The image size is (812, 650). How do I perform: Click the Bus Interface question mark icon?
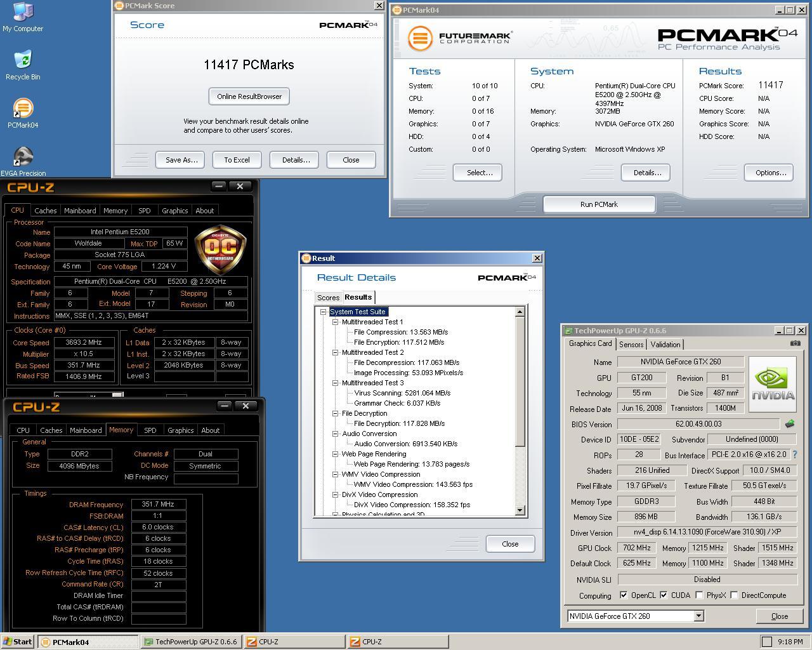pyautogui.click(x=794, y=454)
